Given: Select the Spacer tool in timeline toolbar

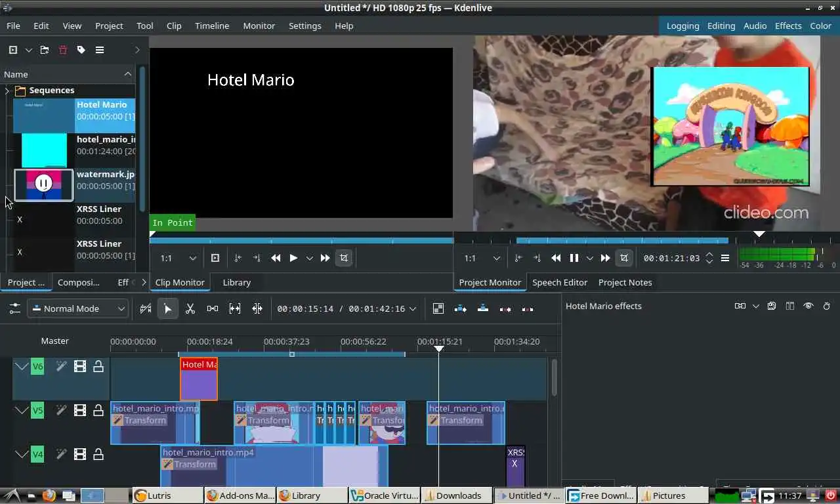Looking at the screenshot, I should tap(213, 308).
